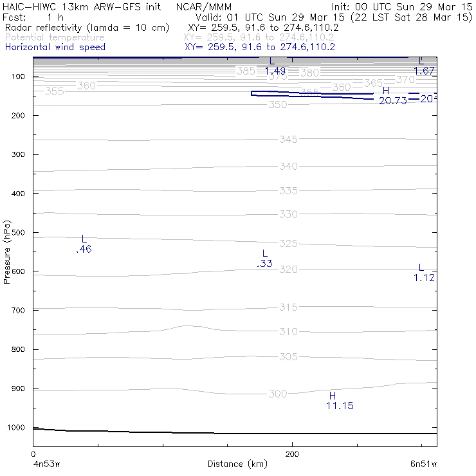Click the '6n51w' end coordinate label

[423, 464]
